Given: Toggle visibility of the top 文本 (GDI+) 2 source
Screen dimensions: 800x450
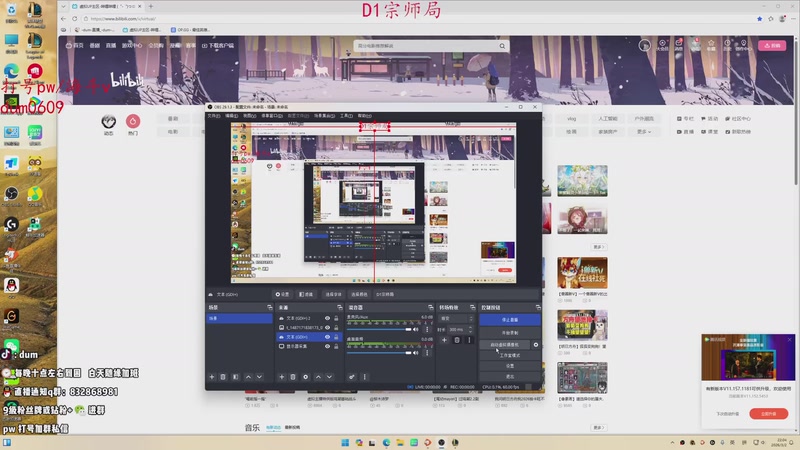Looking at the screenshot, I should [327, 318].
